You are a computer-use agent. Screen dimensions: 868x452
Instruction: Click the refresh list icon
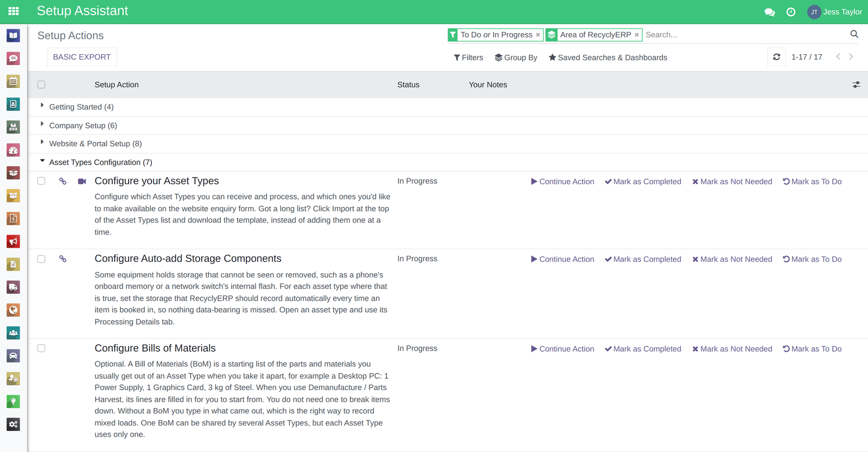pos(777,57)
